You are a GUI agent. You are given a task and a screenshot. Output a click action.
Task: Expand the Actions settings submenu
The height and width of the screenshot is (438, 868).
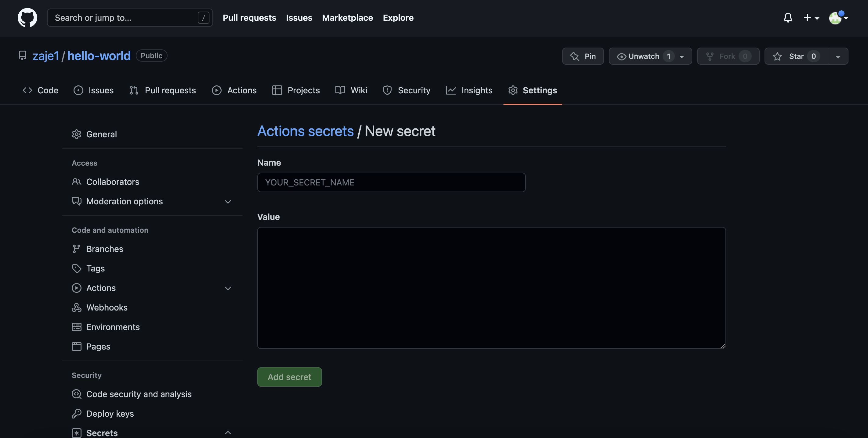pyautogui.click(x=228, y=288)
